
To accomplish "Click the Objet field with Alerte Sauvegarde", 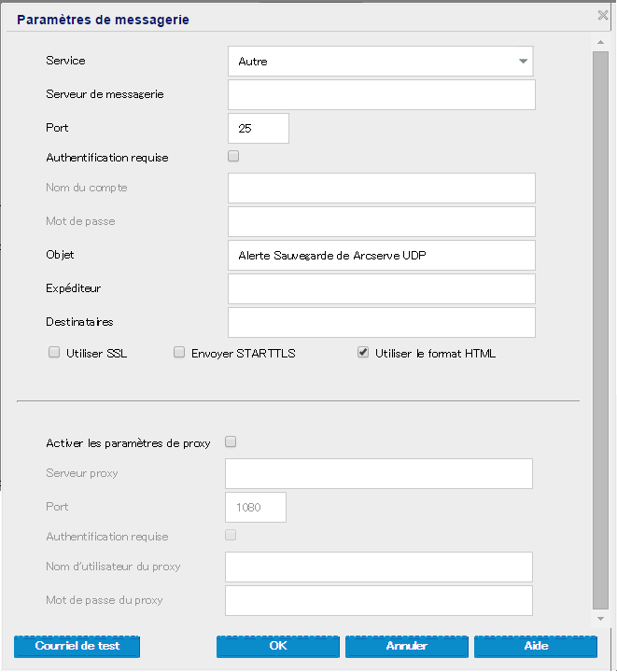I will pyautogui.click(x=381, y=255).
